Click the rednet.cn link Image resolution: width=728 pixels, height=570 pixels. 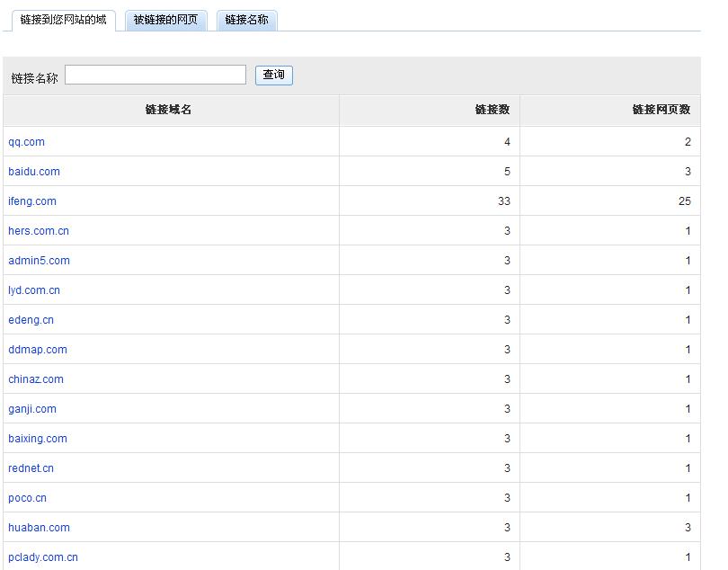31,468
